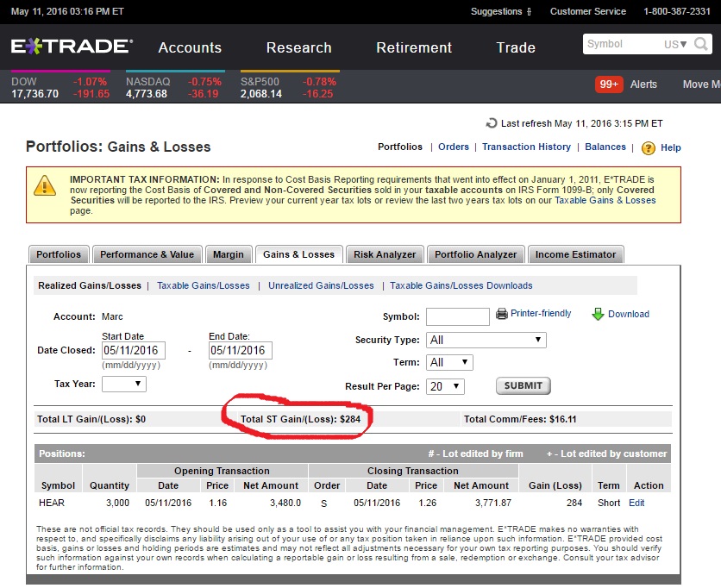The width and height of the screenshot is (721, 588).
Task: Switch to the Income Estimator tab
Action: (x=576, y=254)
